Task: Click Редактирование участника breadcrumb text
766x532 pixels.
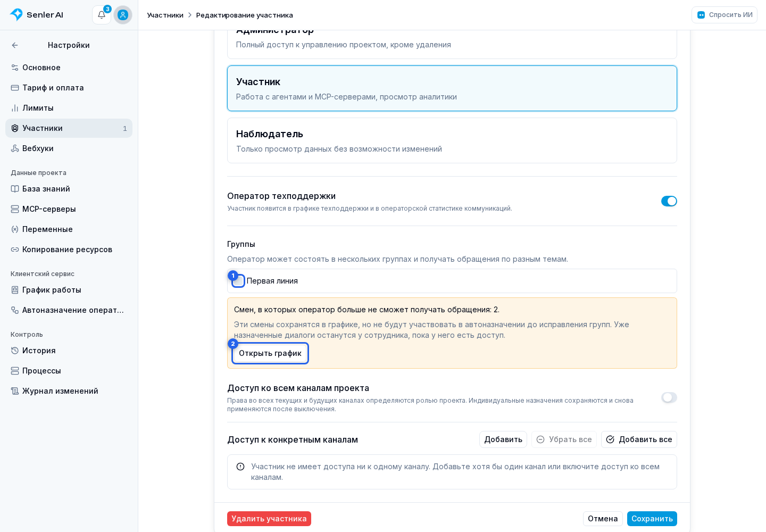Action: click(245, 15)
